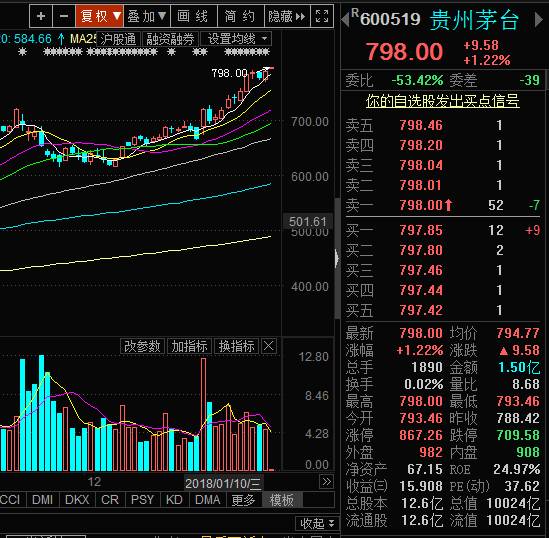
Task: Close the volume indicator panel
Action: pos(269,346)
